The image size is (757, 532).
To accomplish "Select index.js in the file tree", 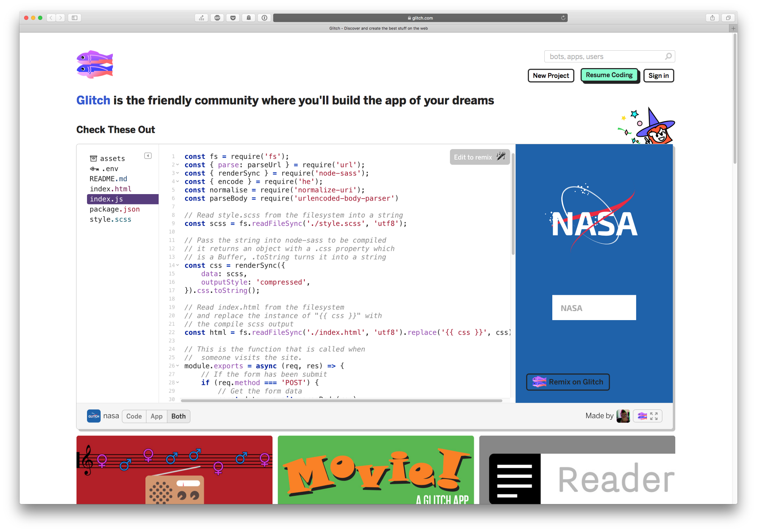I will tap(123, 199).
